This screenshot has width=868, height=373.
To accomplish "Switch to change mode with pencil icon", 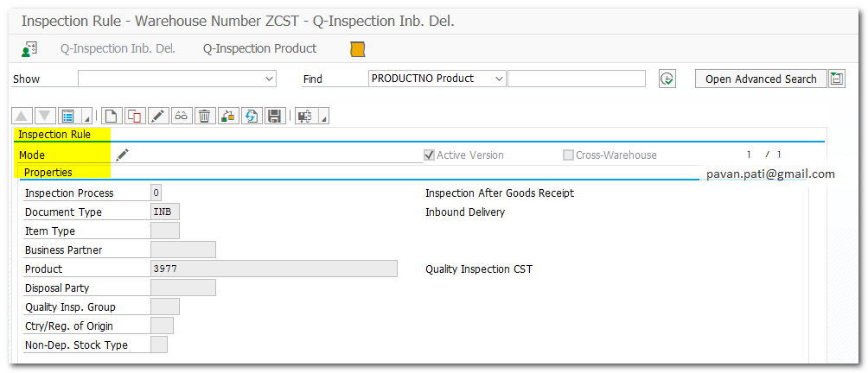I will click(157, 116).
